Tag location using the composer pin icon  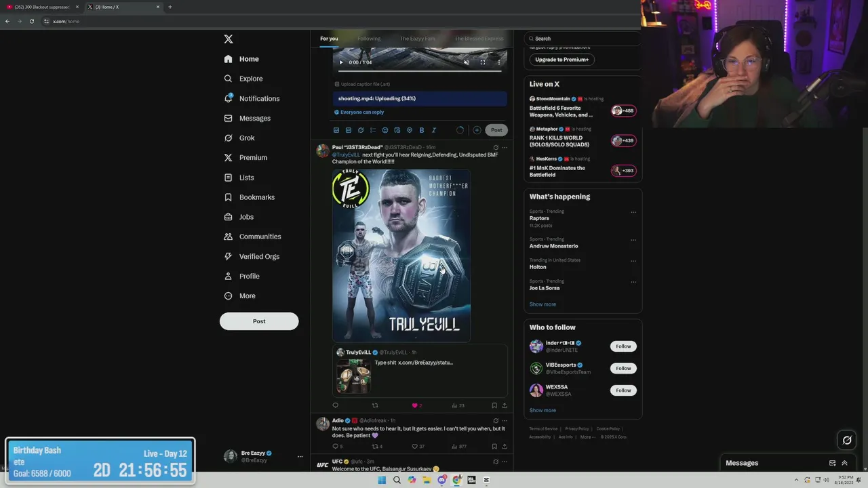pos(410,130)
